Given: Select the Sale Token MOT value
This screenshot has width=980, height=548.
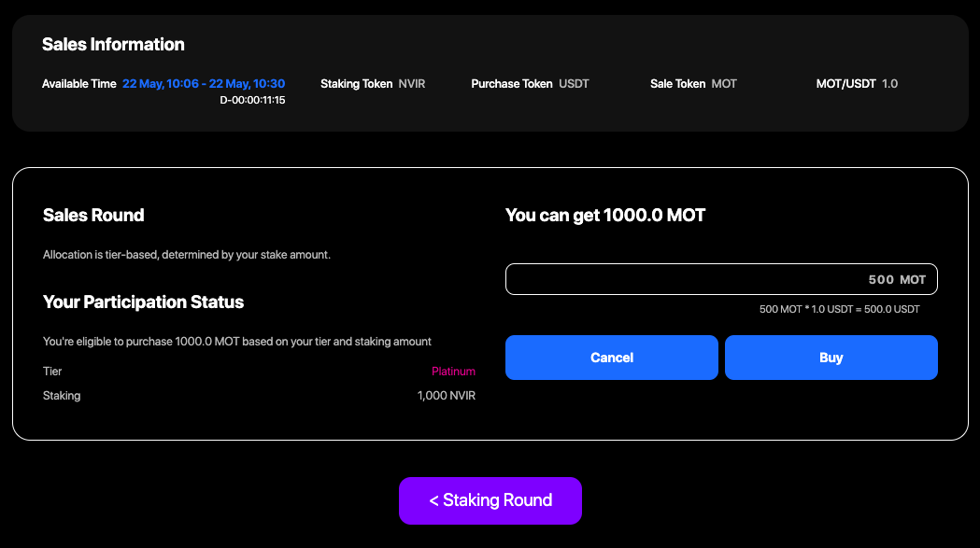Looking at the screenshot, I should coord(724,84).
